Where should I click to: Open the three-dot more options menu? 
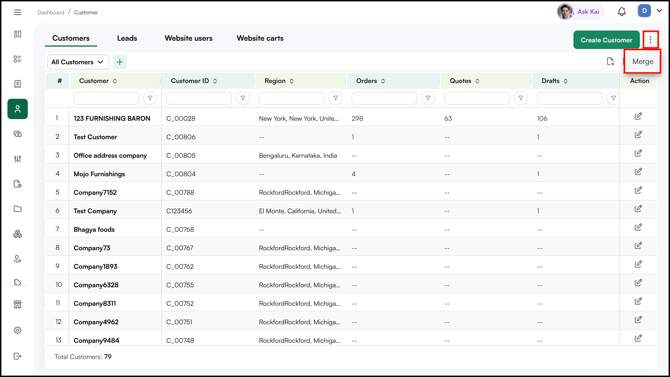click(x=650, y=40)
